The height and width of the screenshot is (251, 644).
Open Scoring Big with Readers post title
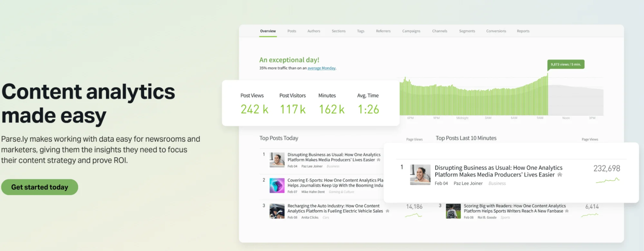pyautogui.click(x=514, y=209)
